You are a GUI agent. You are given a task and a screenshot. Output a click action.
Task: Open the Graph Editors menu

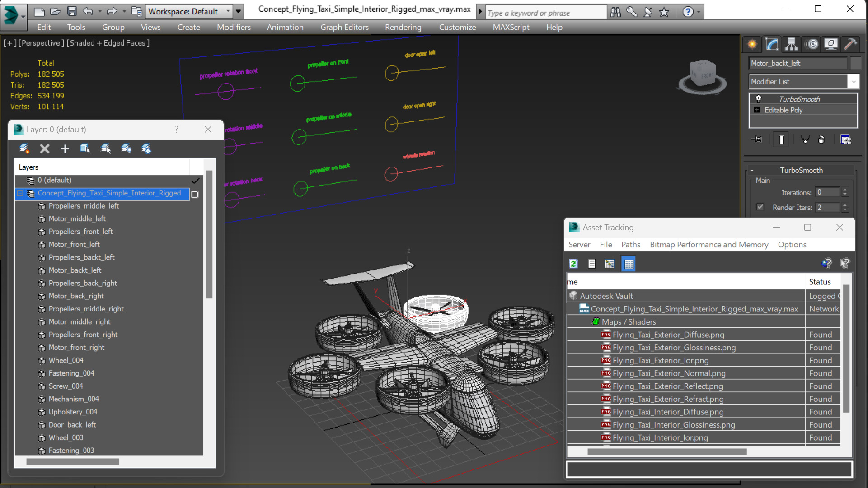(344, 27)
